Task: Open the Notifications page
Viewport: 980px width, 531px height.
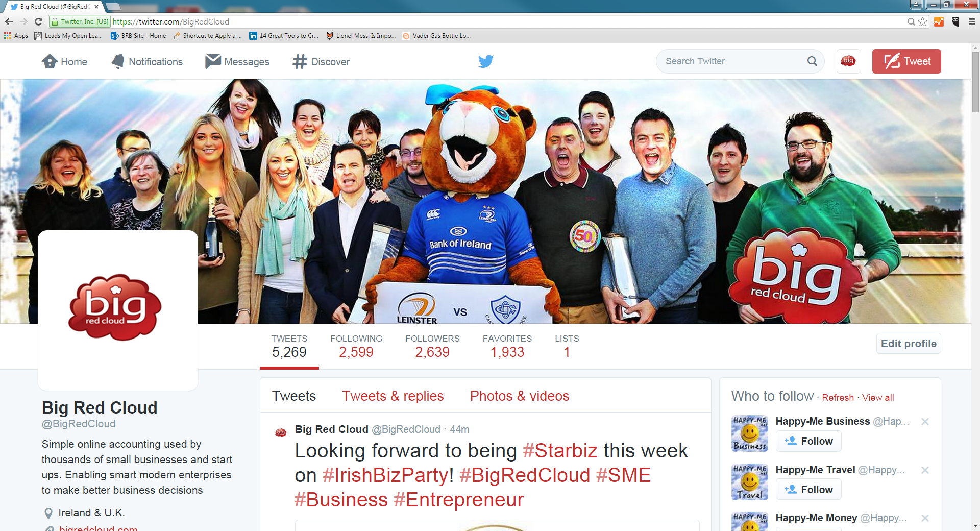Action: (147, 62)
